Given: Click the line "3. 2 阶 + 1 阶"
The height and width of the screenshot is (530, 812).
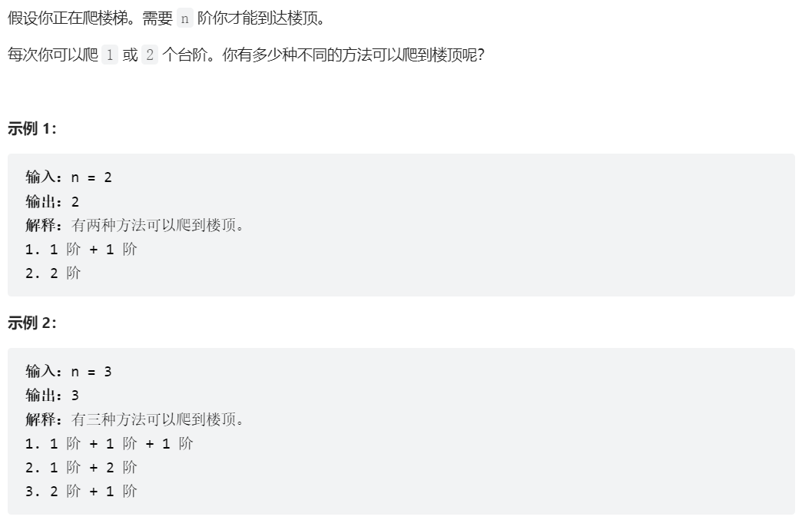Looking at the screenshot, I should click(81, 491).
